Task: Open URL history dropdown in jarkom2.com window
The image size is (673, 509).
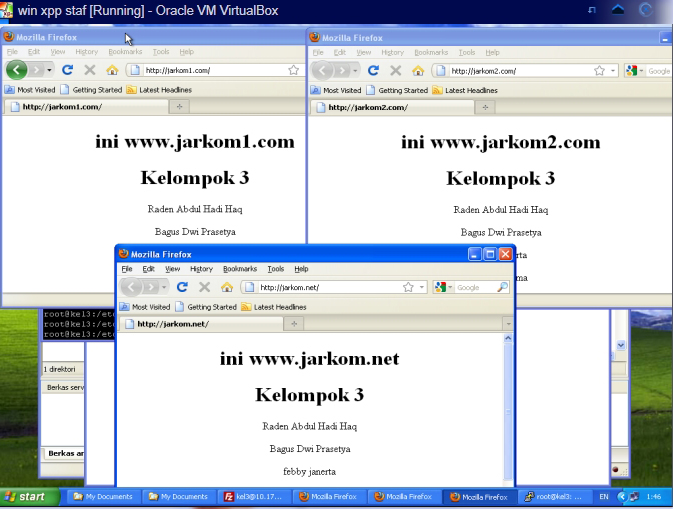Action: (x=613, y=71)
